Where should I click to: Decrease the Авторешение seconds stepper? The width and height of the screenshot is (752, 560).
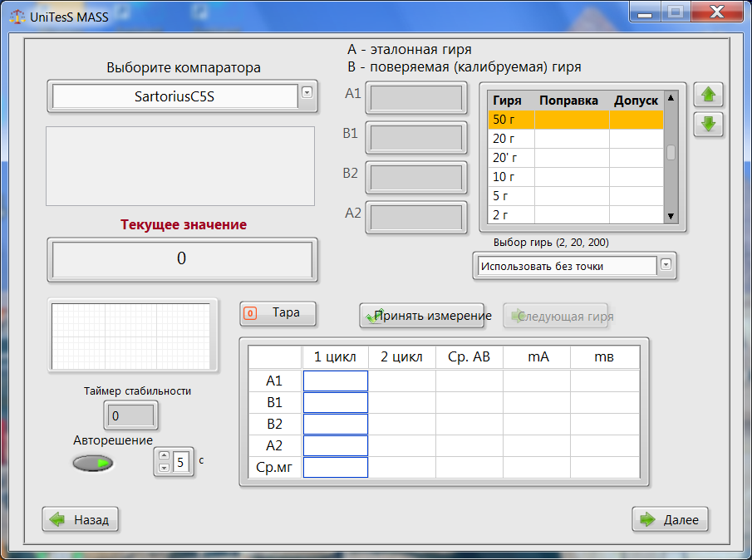164,468
